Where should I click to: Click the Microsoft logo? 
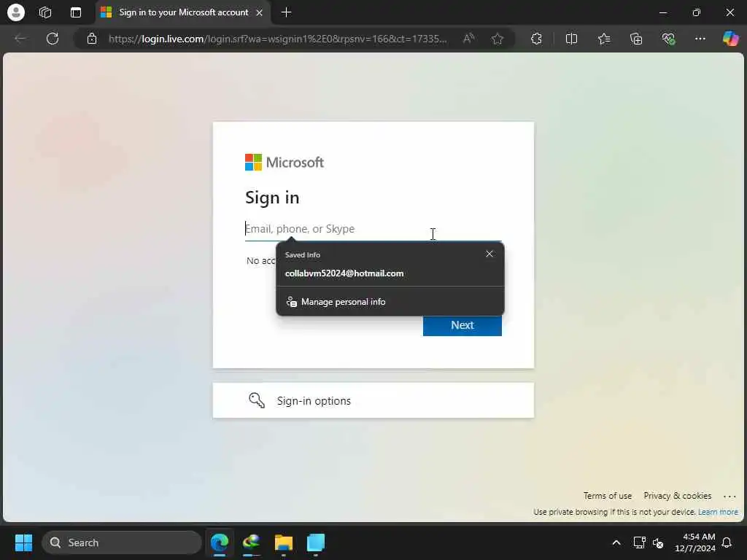[x=285, y=163]
